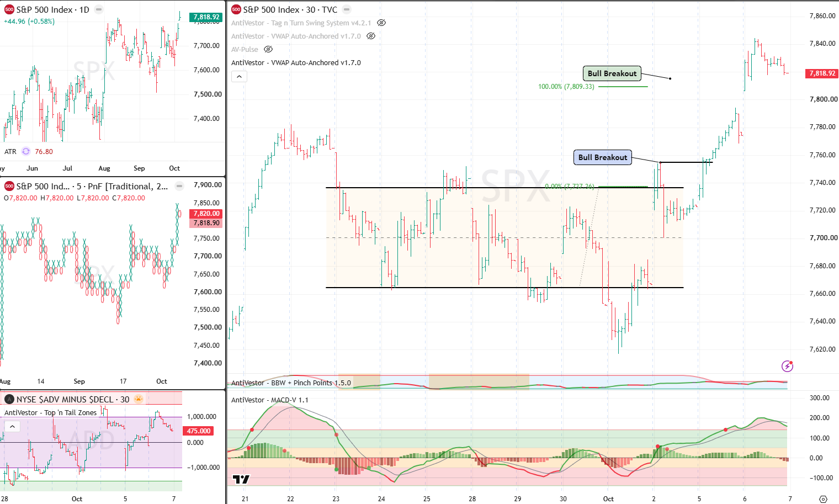The image size is (839, 504).
Task: Click the red 7,820.00 price tag on PnF chart
Action: click(x=206, y=213)
